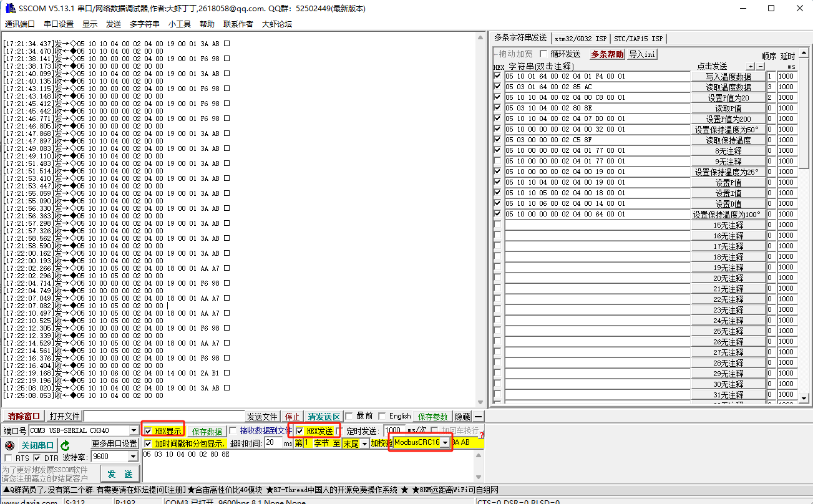Open the 多条帮助 help button
The image size is (813, 504).
point(607,54)
